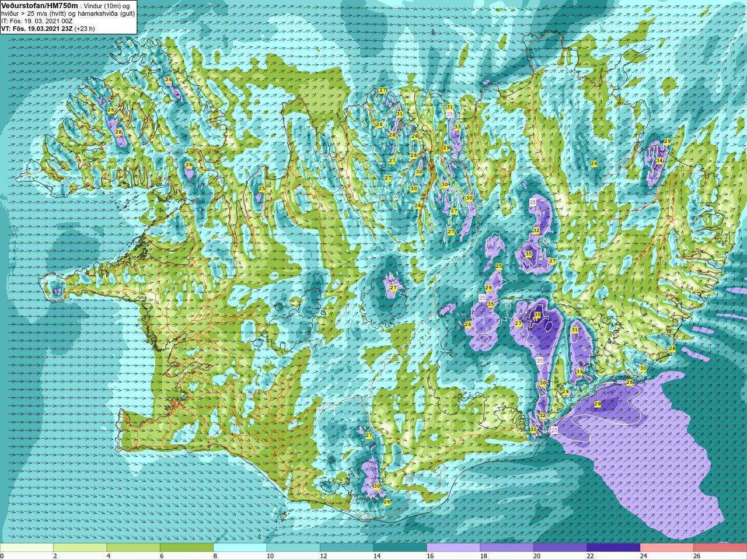The height and width of the screenshot is (560, 747).
Task: Choose the dark teal 14–16 legend swatch
Action: (x=400, y=548)
